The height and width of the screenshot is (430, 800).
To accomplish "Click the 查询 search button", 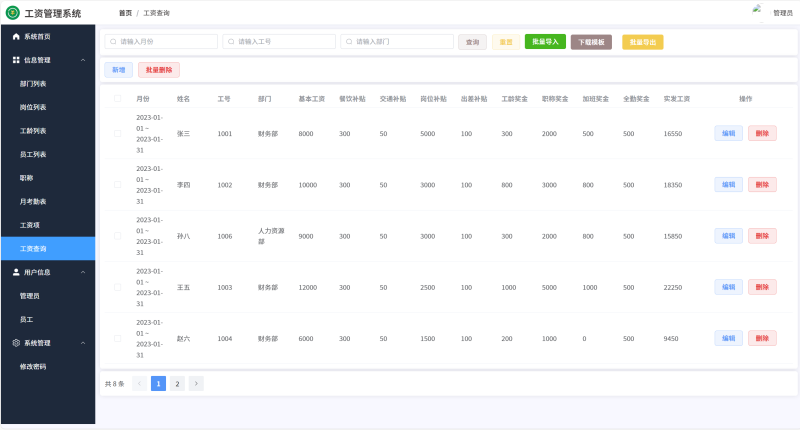I will coord(472,42).
